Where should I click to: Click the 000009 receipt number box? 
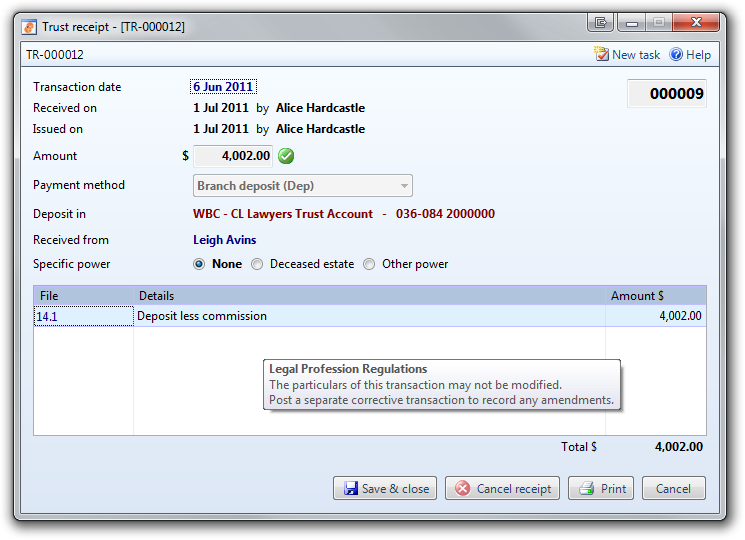click(x=667, y=94)
